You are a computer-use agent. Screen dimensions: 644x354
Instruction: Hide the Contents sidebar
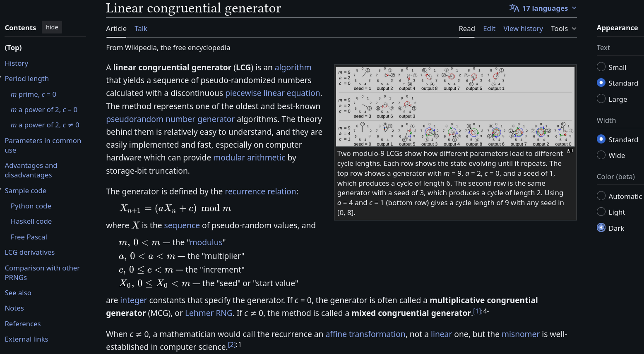coord(52,27)
